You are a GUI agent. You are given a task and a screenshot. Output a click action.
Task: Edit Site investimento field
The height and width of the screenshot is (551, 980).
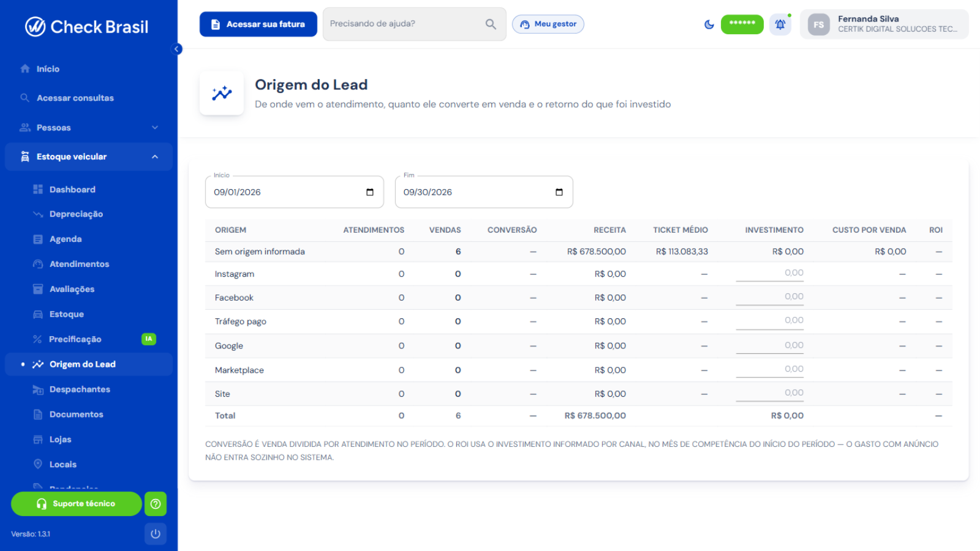pyautogui.click(x=770, y=394)
